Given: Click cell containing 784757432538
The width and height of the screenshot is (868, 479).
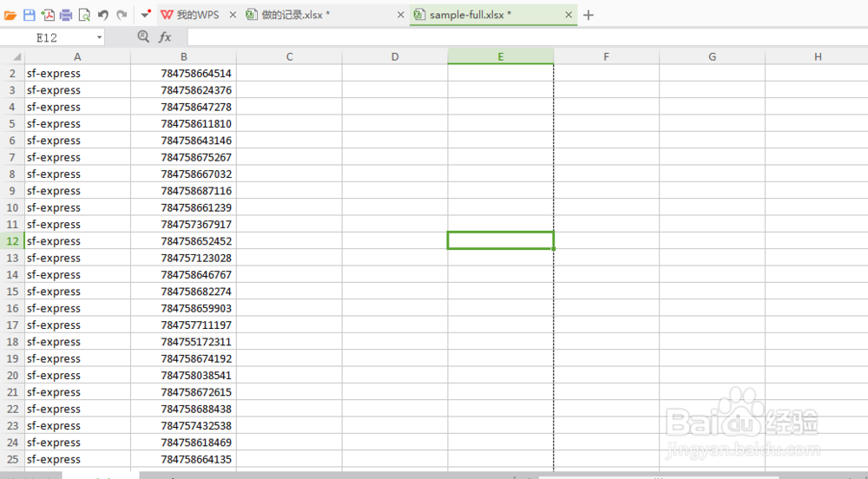Looking at the screenshot, I should pyautogui.click(x=183, y=425).
